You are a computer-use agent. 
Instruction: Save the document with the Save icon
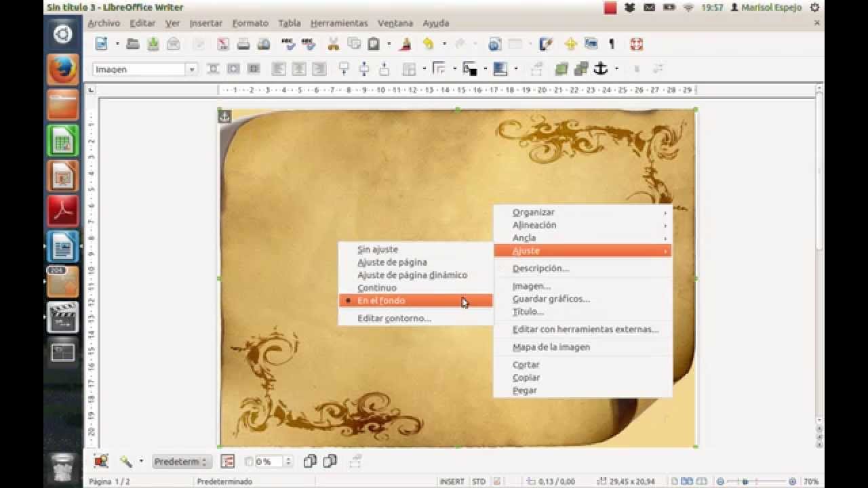153,44
